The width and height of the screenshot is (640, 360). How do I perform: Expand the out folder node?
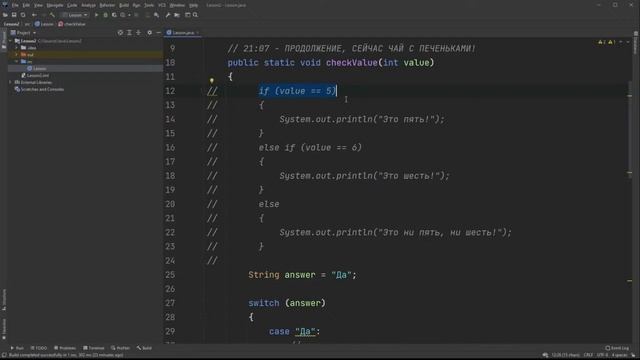coord(17,55)
